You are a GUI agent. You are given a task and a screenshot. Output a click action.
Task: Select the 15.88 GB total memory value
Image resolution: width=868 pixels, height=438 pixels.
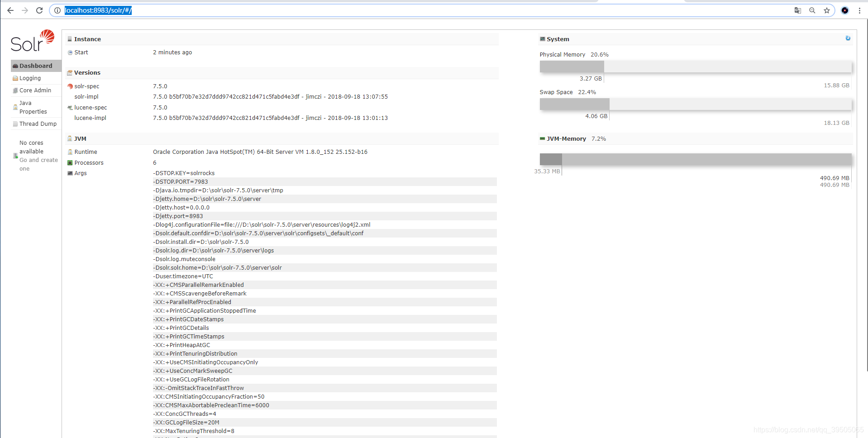(x=836, y=86)
